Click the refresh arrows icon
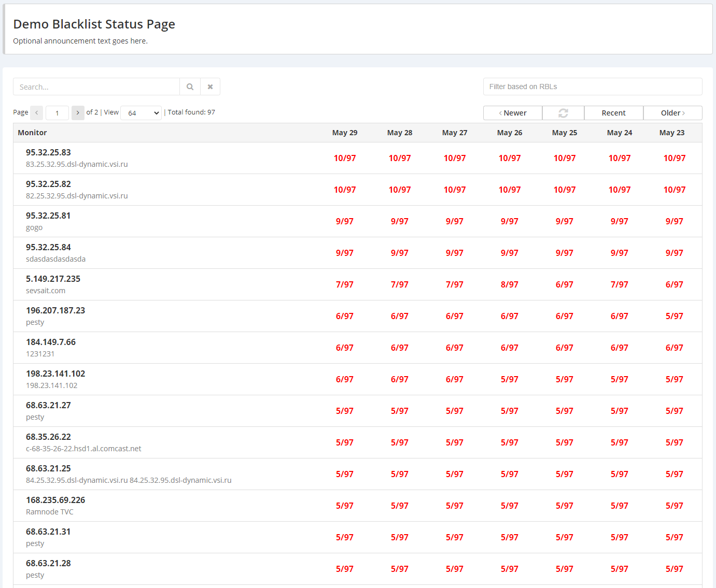This screenshot has height=588, width=716. coord(563,113)
